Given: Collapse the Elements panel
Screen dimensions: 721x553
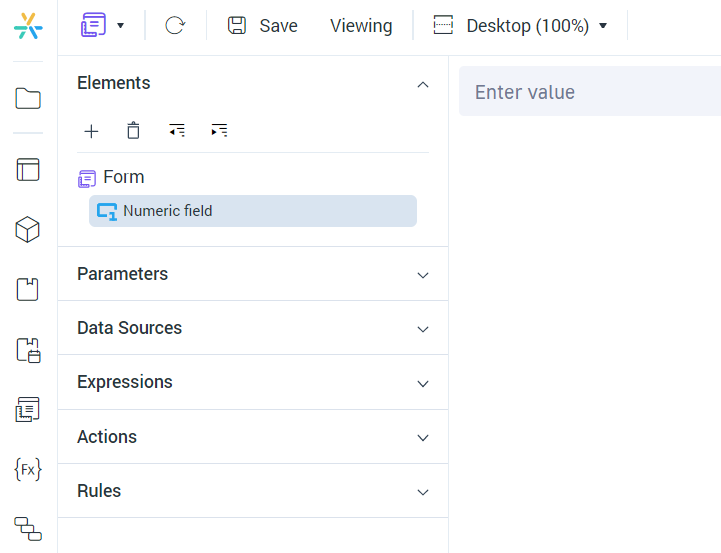Looking at the screenshot, I should point(423,84).
